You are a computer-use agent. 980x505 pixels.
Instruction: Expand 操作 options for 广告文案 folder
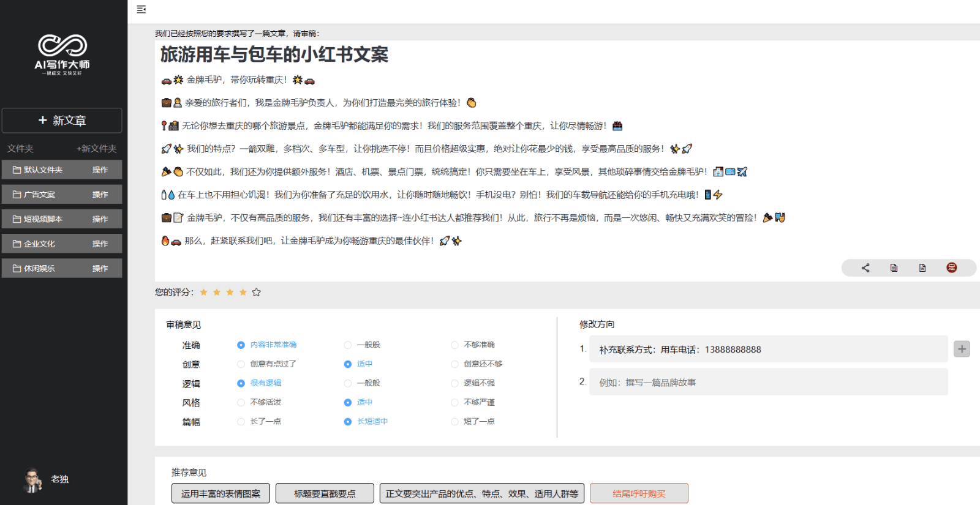pyautogui.click(x=100, y=195)
